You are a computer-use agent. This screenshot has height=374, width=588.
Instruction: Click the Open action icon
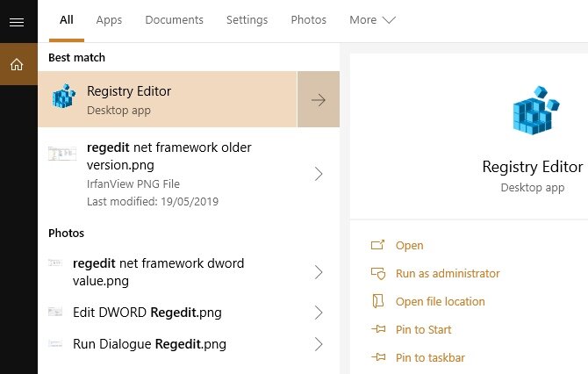click(x=377, y=245)
